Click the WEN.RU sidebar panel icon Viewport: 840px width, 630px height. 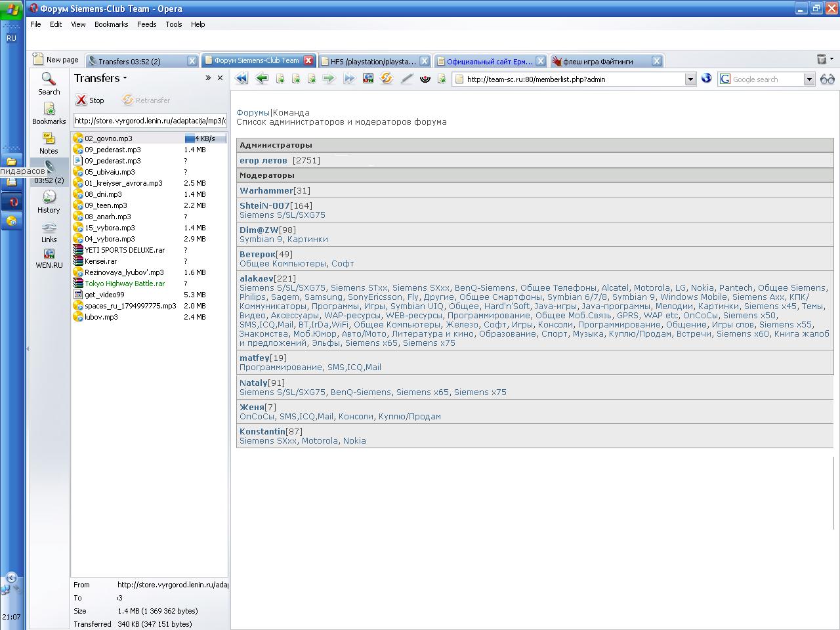(49, 258)
